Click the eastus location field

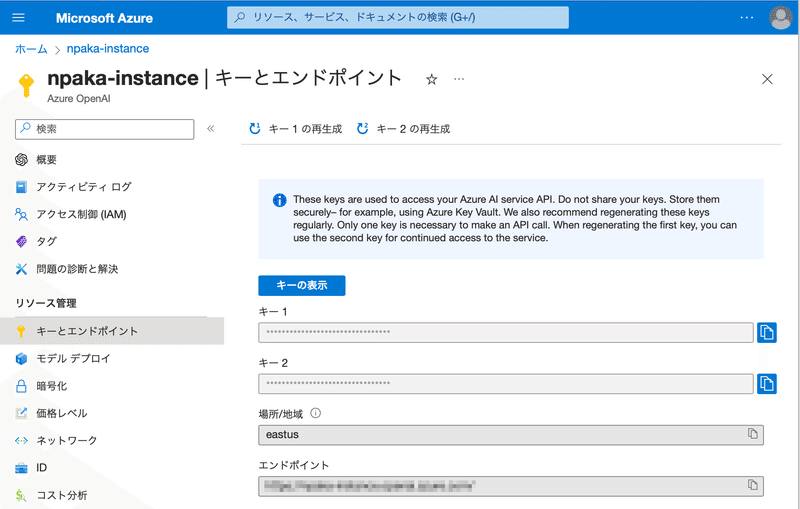511,435
